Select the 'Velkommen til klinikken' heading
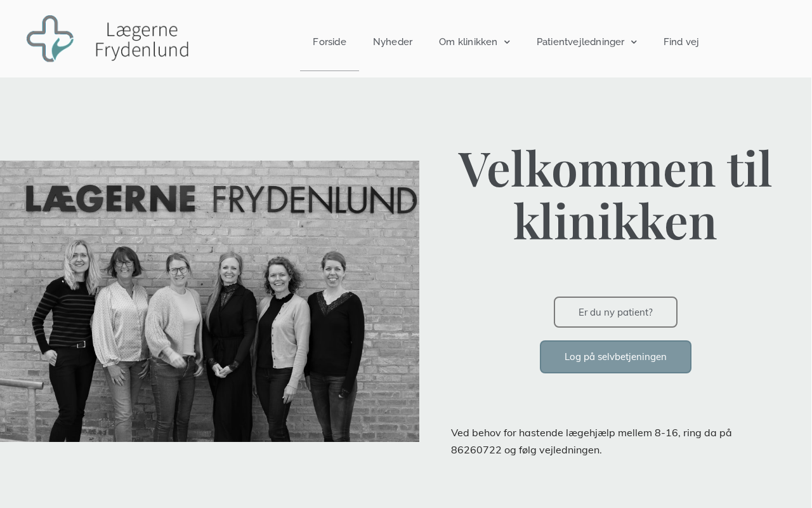Viewport: 812px width, 508px height. (615, 195)
